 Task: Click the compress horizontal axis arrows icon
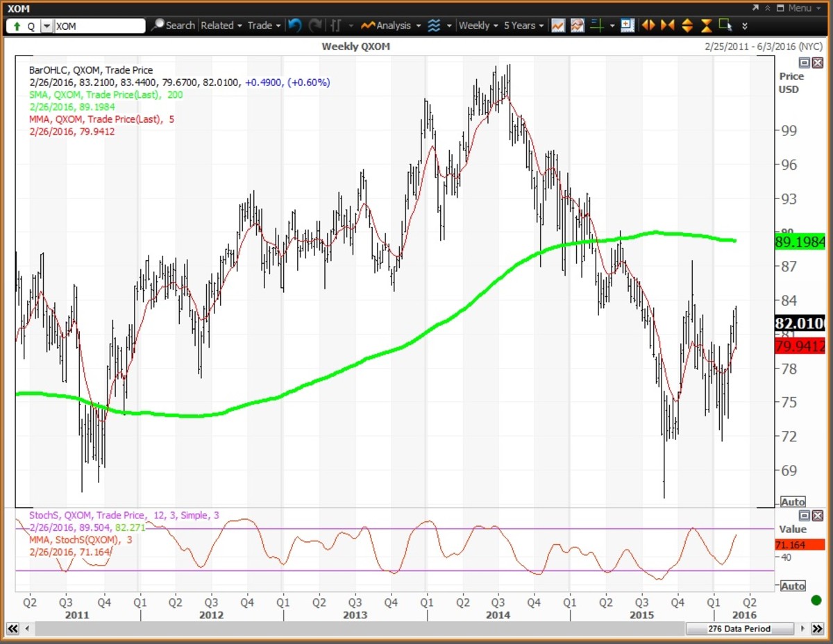[x=667, y=25]
